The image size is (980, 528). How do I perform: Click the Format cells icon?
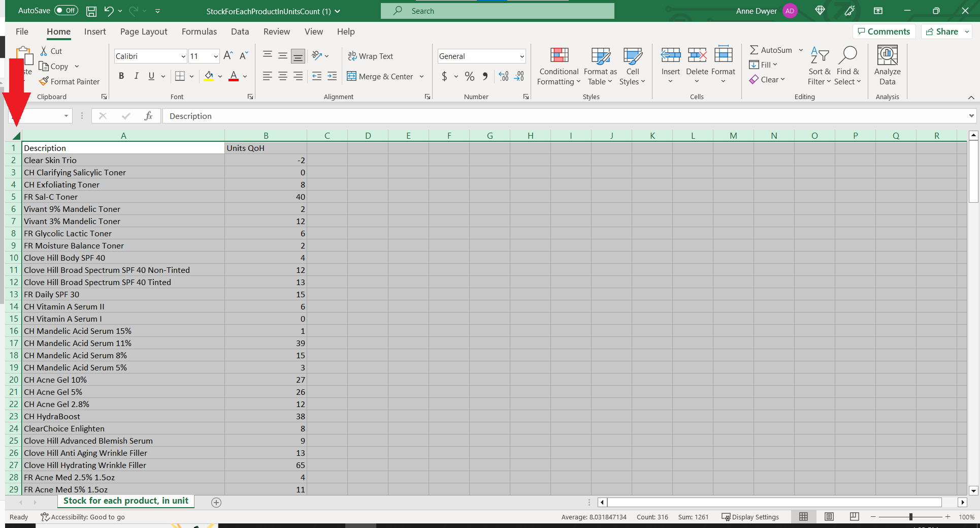(x=724, y=55)
